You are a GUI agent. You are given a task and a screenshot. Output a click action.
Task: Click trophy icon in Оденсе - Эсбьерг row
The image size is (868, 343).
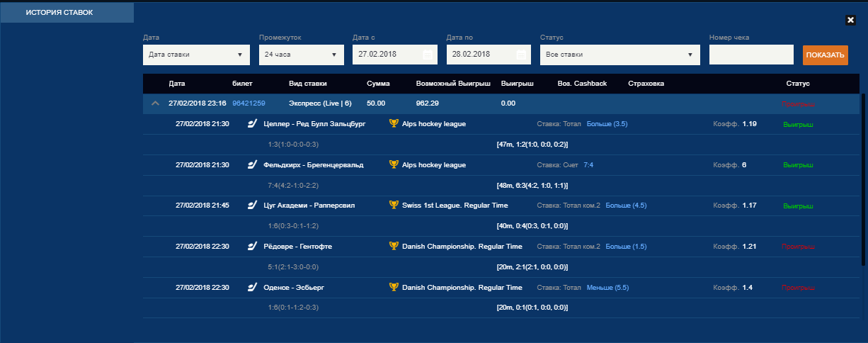[394, 288]
